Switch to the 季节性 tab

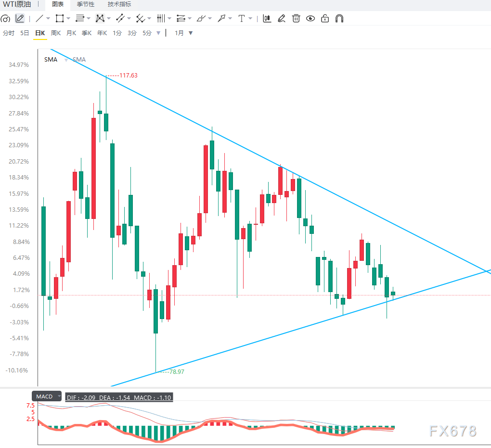(86, 4)
